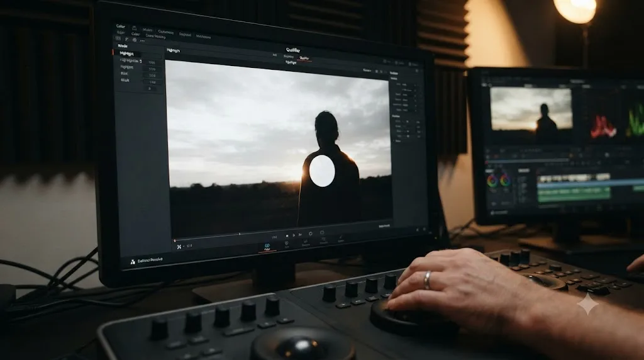Open the highlighted Color page icon in bottom bar
Viewport: 644px width, 360px height.
coord(267,246)
